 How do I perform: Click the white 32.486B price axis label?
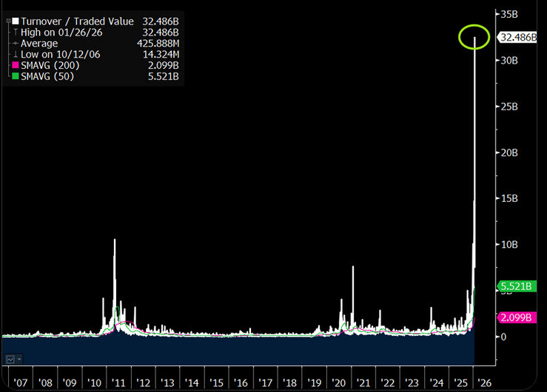[517, 37]
